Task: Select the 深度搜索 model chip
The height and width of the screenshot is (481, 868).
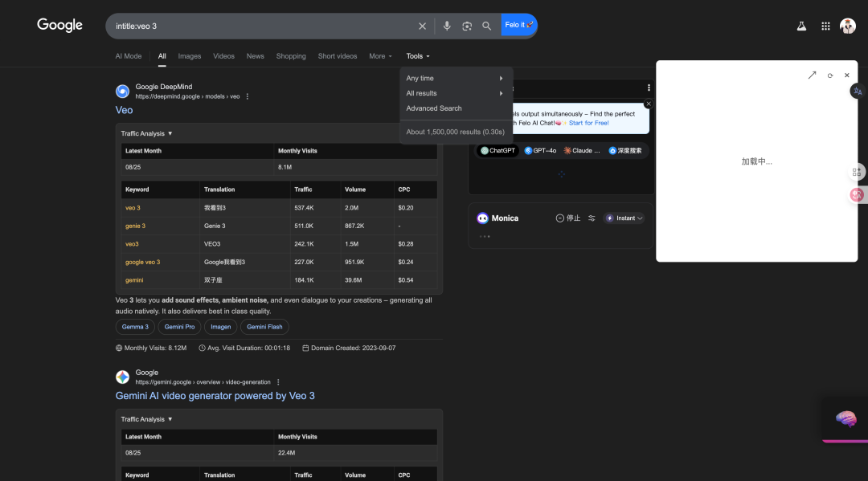Action: [625, 150]
